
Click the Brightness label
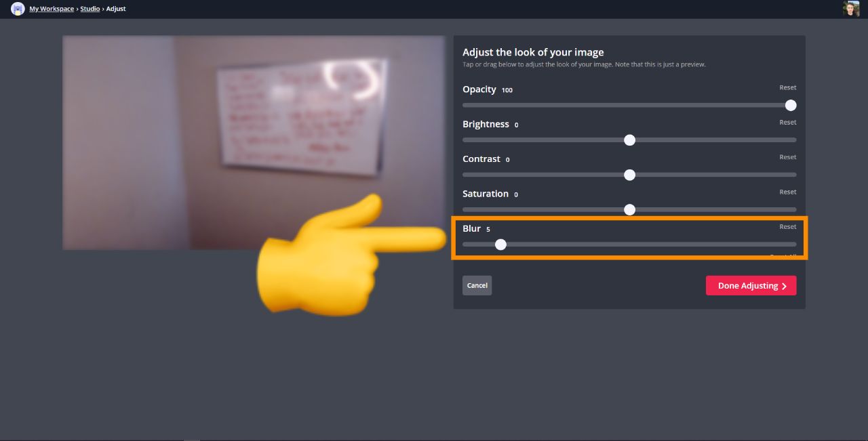click(x=486, y=124)
